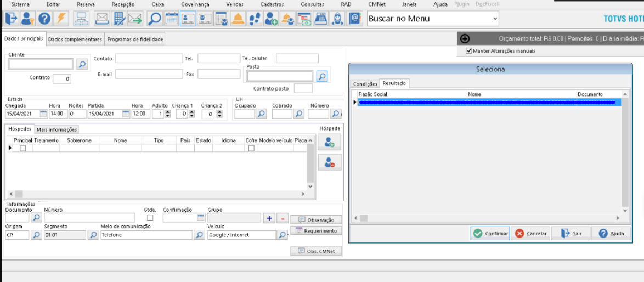Switch to Dados complementares tab
Viewport: 644px width, 282px height.
tap(75, 40)
